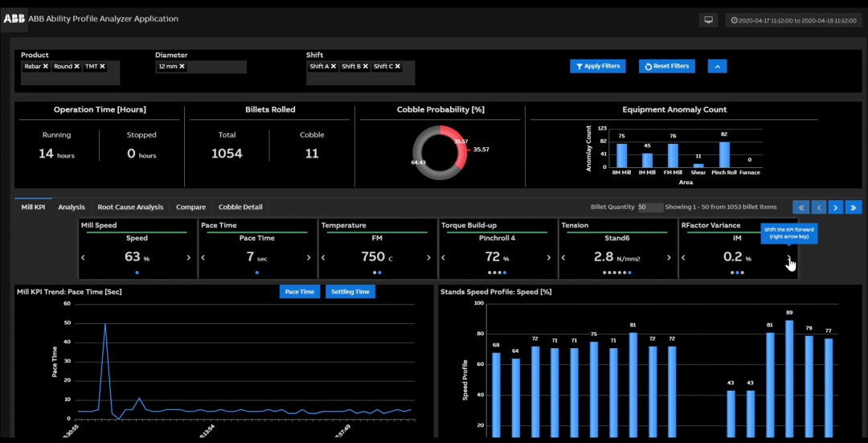Remove the Shift A filter tag
Image resolution: width=868 pixels, height=443 pixels.
[x=334, y=67]
